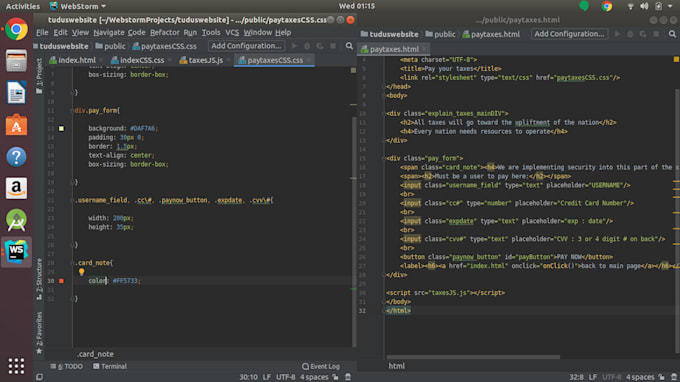Open the VCS menu
Image resolution: width=680 pixels, height=382 pixels.
(232, 33)
